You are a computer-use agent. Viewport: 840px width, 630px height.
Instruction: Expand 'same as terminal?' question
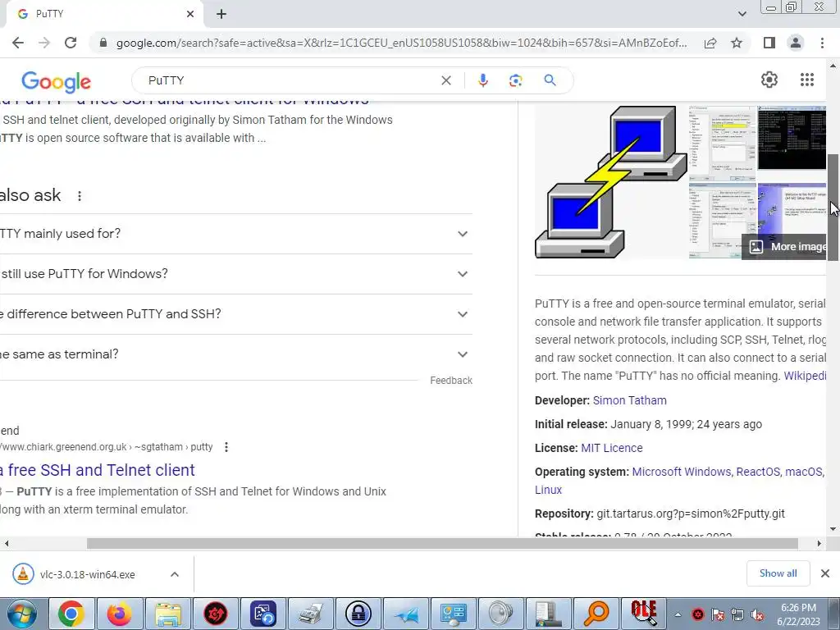click(x=235, y=354)
